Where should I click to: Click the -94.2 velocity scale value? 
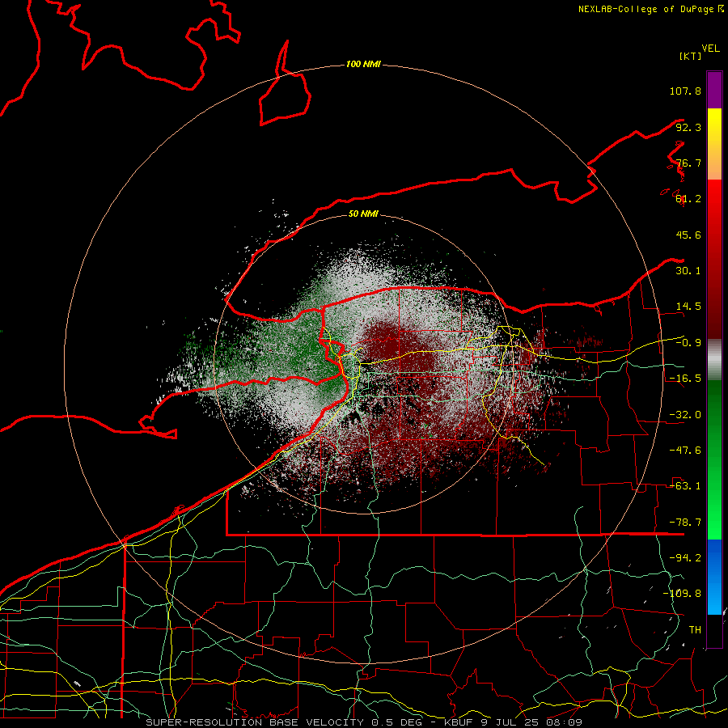point(685,558)
